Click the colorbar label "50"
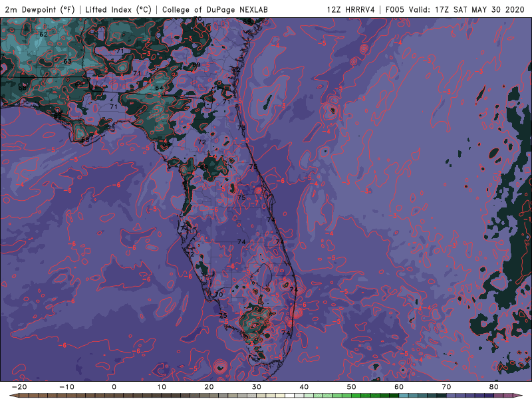Image resolution: width=532 pixels, height=399 pixels. point(352,387)
